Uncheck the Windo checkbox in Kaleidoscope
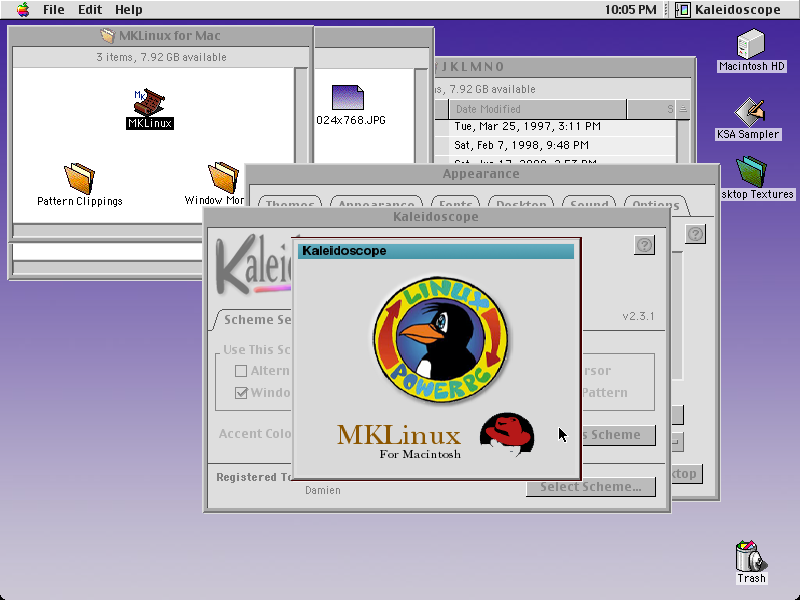 pos(241,393)
